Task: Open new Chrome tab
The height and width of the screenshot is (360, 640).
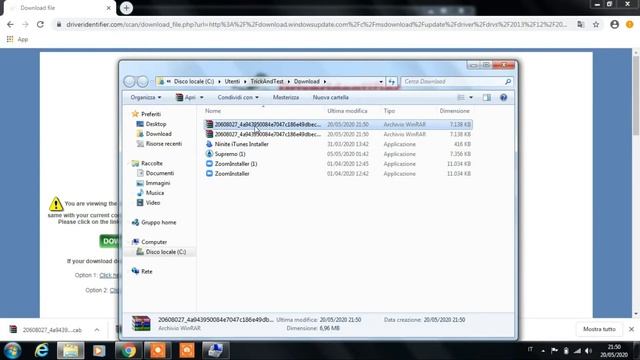Action: (x=126, y=8)
